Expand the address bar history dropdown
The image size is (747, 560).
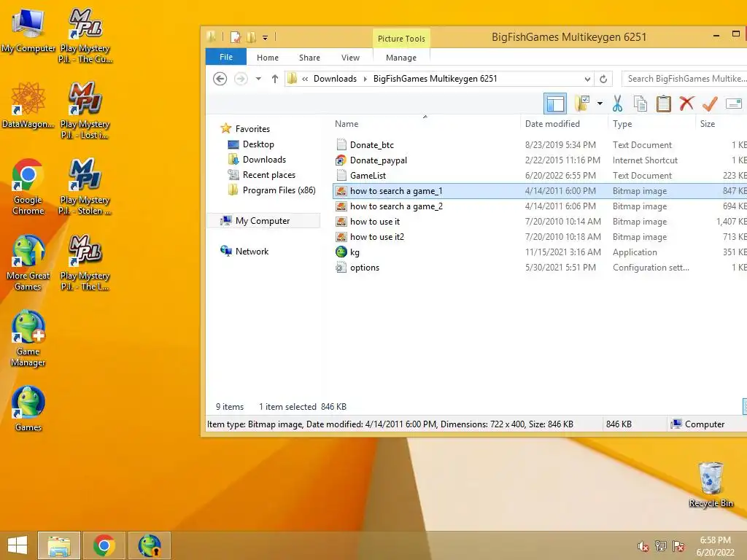[x=587, y=79]
